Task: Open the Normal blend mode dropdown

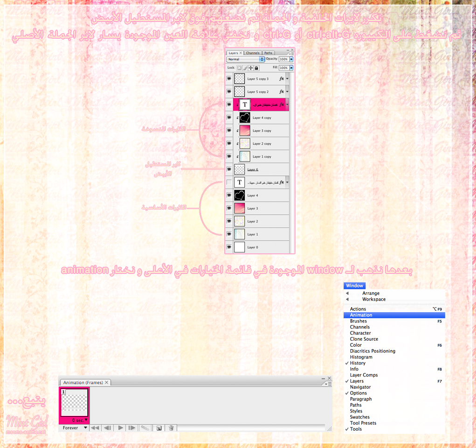Action: 246,59
